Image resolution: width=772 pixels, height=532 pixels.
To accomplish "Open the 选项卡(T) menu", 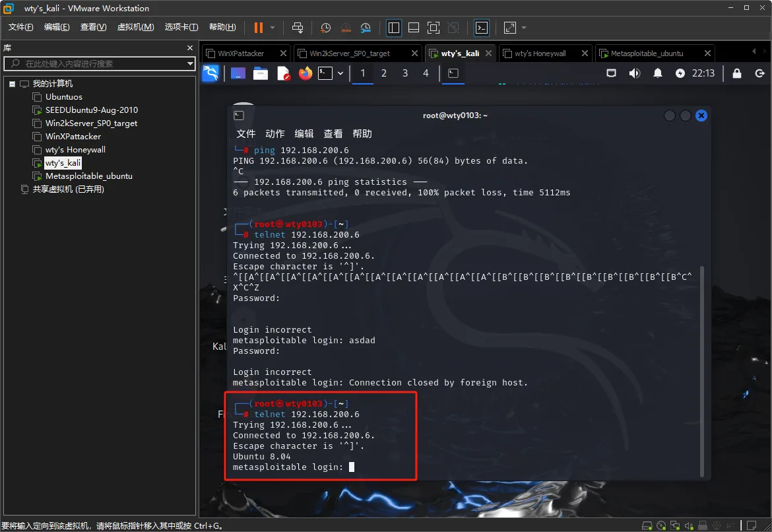I will point(181,27).
